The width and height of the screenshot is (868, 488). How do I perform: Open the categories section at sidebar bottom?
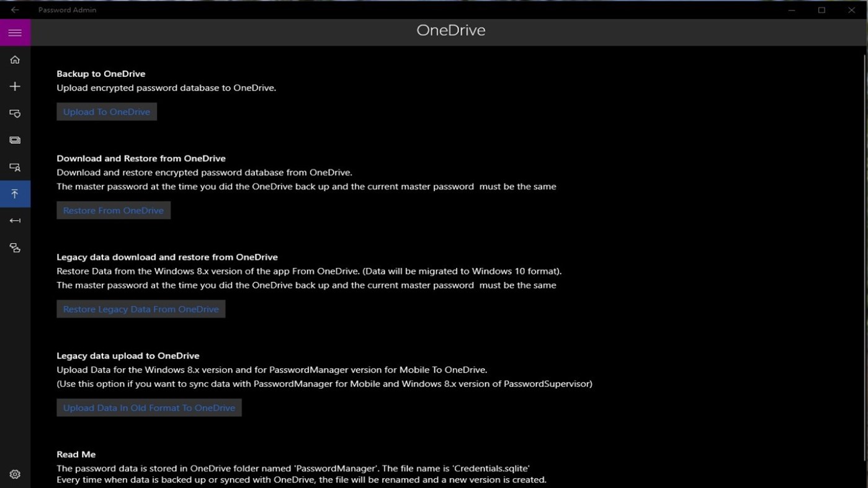14,247
